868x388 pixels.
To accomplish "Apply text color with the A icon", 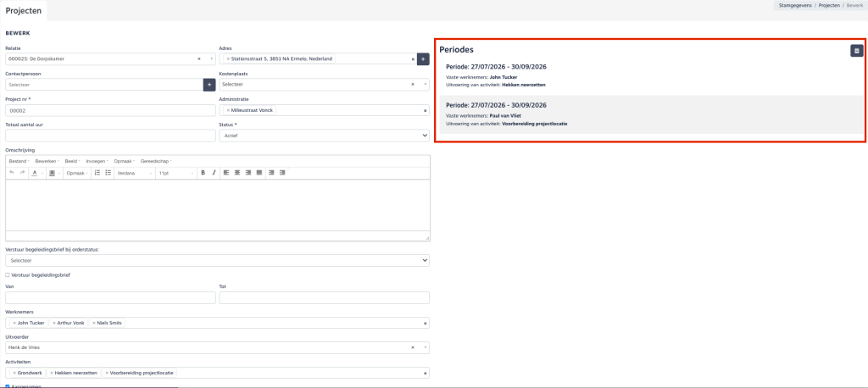I will (34, 173).
